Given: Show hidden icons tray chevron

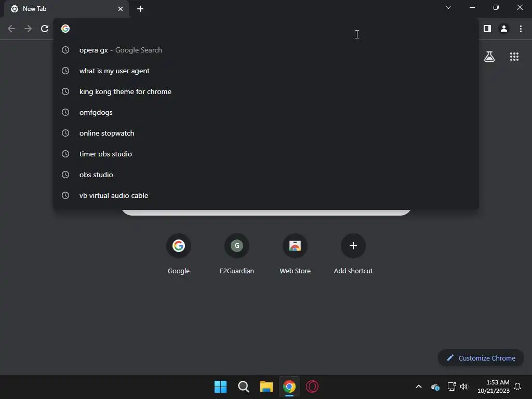Looking at the screenshot, I should click(419, 387).
